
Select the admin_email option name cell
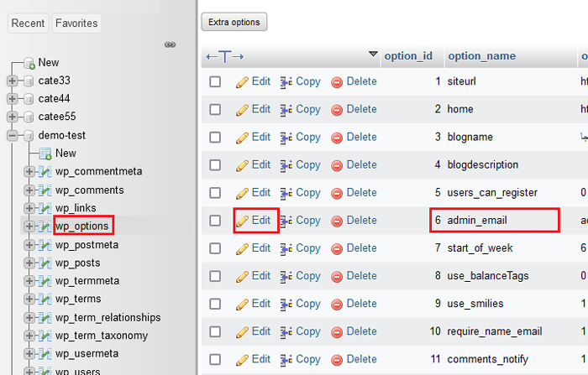(x=477, y=221)
